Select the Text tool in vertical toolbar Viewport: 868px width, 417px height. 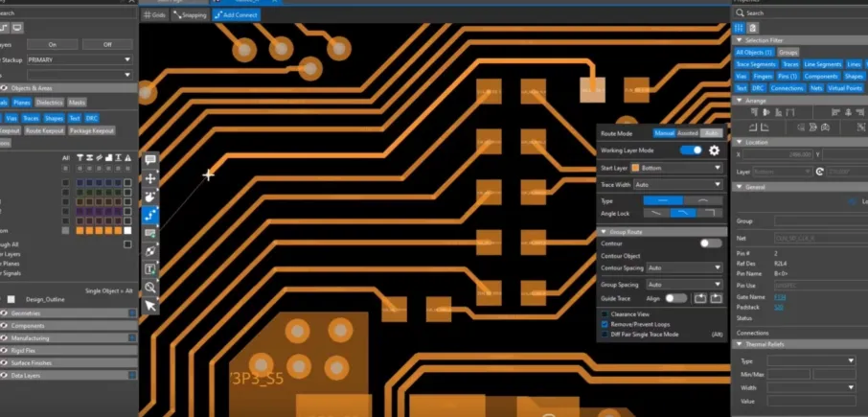coord(150,269)
